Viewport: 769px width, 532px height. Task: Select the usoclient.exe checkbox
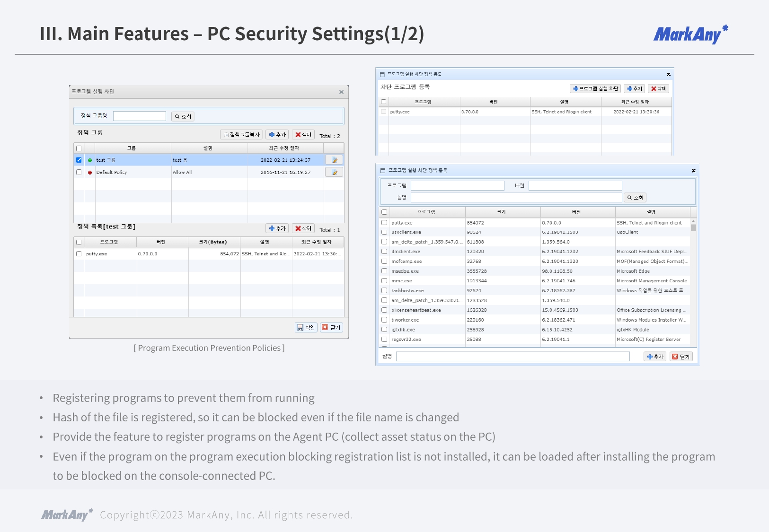[384, 232]
